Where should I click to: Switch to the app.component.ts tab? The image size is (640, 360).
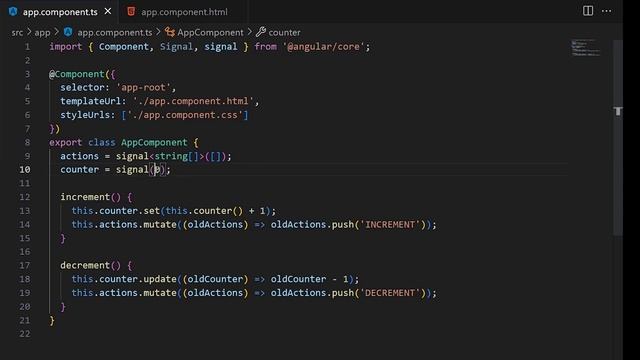(x=60, y=12)
